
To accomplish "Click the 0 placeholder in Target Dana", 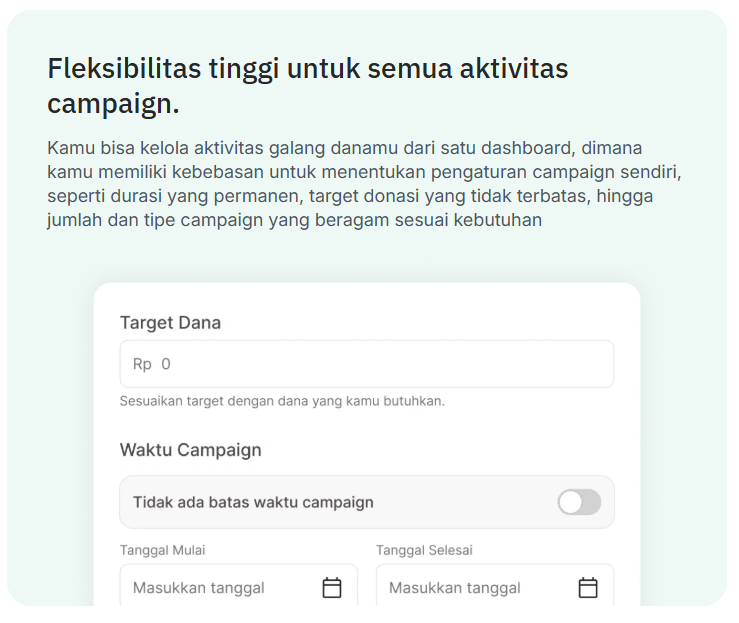I will coord(166,364).
